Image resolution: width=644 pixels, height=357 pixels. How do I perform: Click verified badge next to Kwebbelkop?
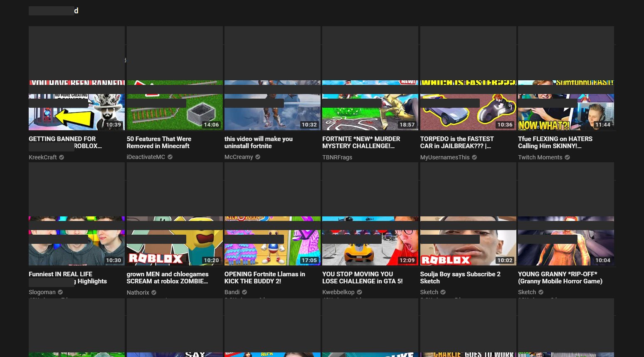359,292
